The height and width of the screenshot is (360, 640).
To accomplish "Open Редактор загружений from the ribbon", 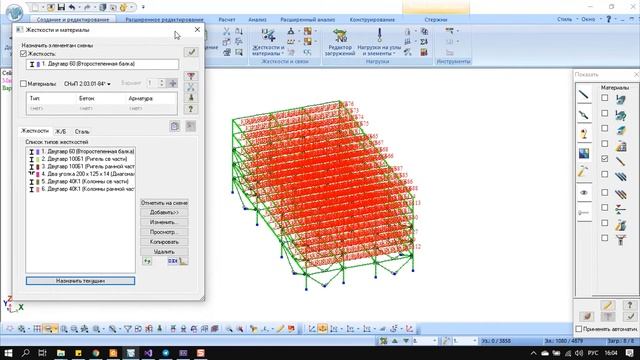I will click(340, 42).
